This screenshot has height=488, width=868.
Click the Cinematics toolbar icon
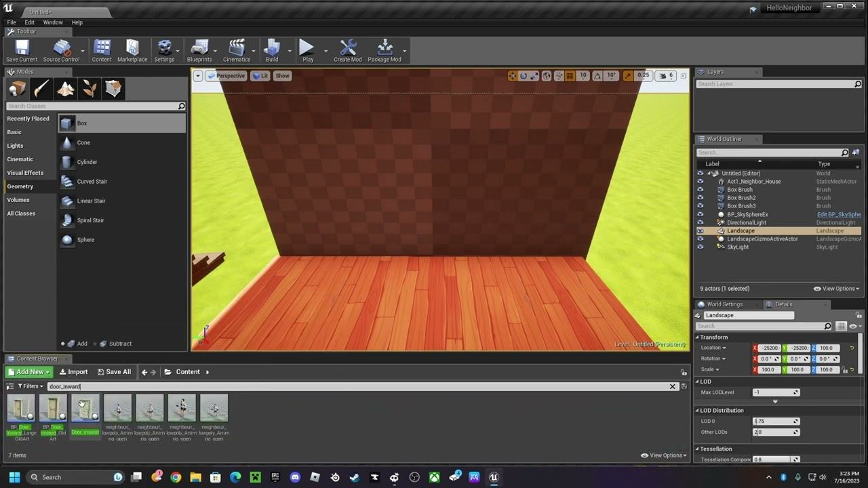pos(237,51)
